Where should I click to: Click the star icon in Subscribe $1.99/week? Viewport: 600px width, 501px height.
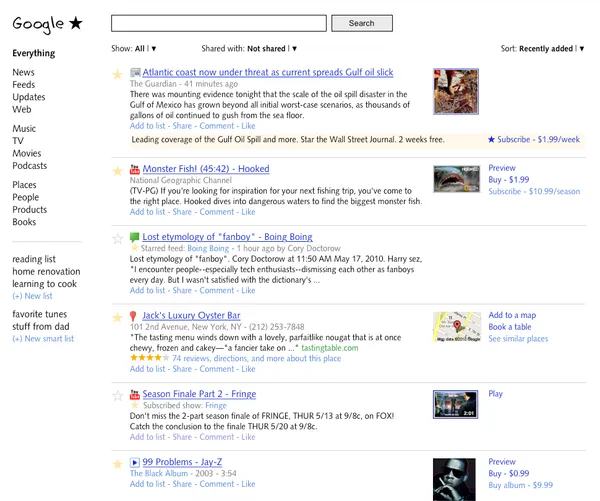(x=491, y=139)
